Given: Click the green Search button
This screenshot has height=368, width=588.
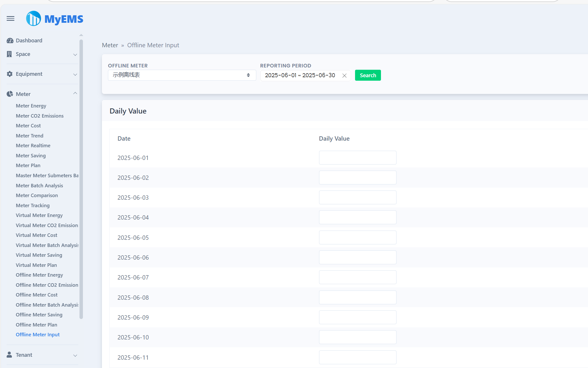Looking at the screenshot, I should coord(368,76).
